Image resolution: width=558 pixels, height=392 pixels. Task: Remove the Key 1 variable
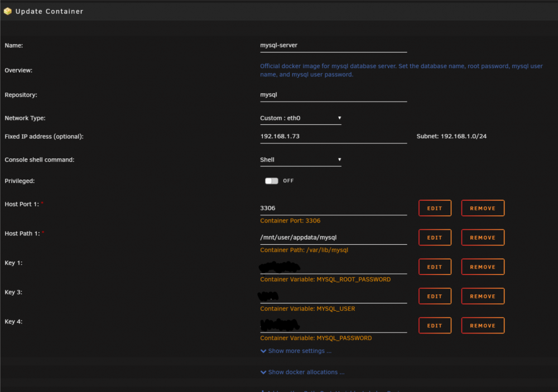click(483, 267)
